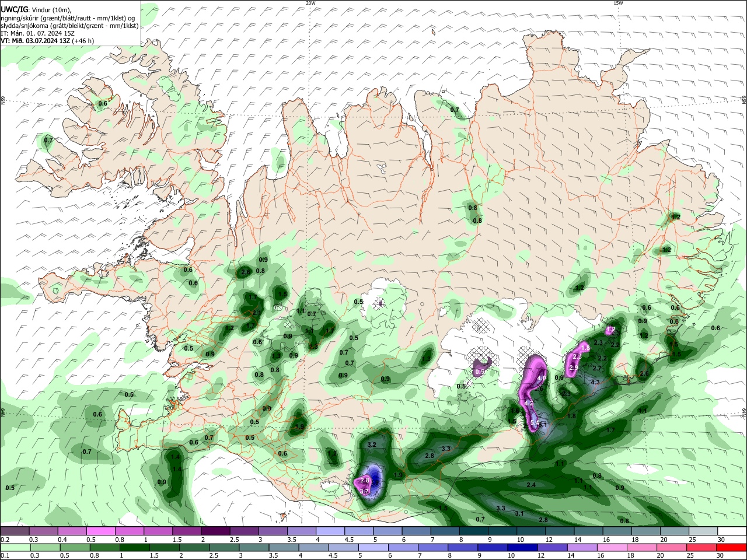Viewport: 747px width, 560px height.
Task: Click the '0.1' label in the lower legend row
Action: pos(5,556)
